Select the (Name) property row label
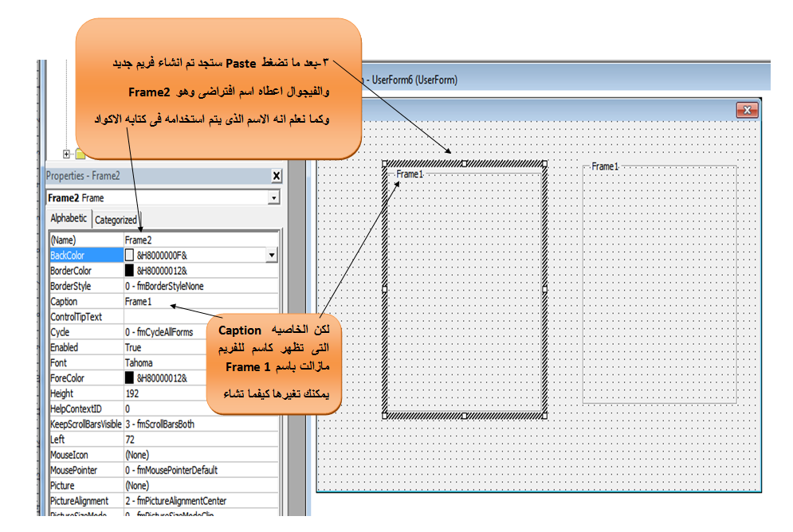This screenshot has height=532, width=793. click(x=63, y=240)
